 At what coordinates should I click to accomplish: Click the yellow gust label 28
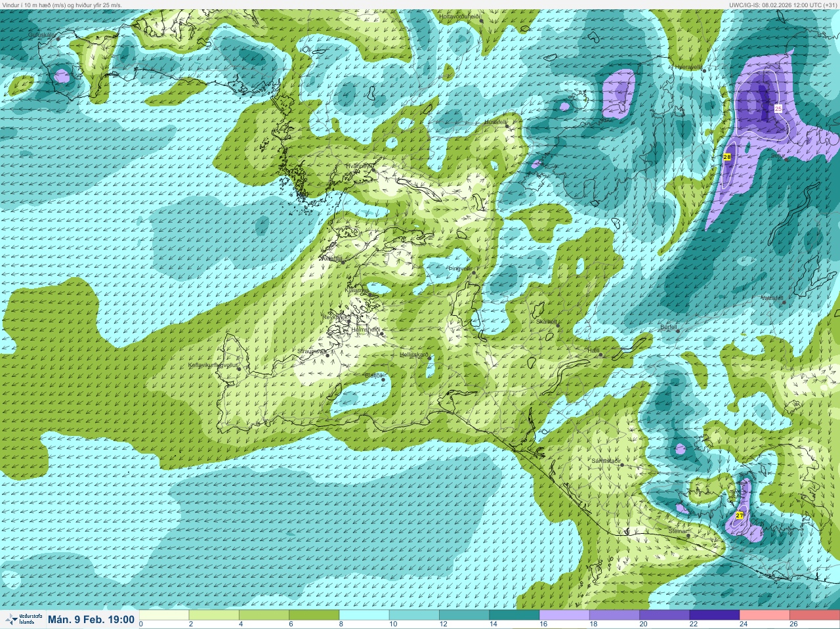(727, 157)
